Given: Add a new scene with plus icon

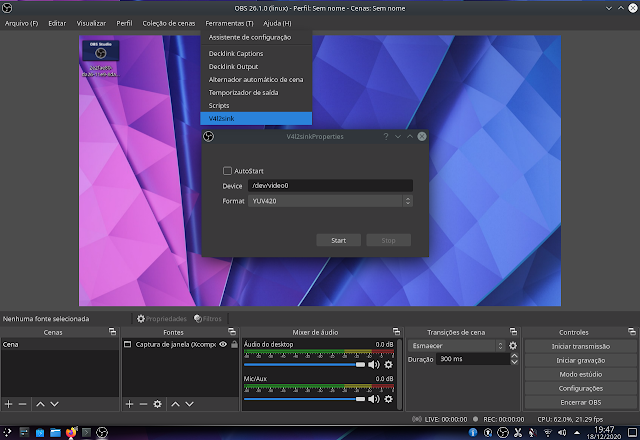Looking at the screenshot, I should [9, 404].
